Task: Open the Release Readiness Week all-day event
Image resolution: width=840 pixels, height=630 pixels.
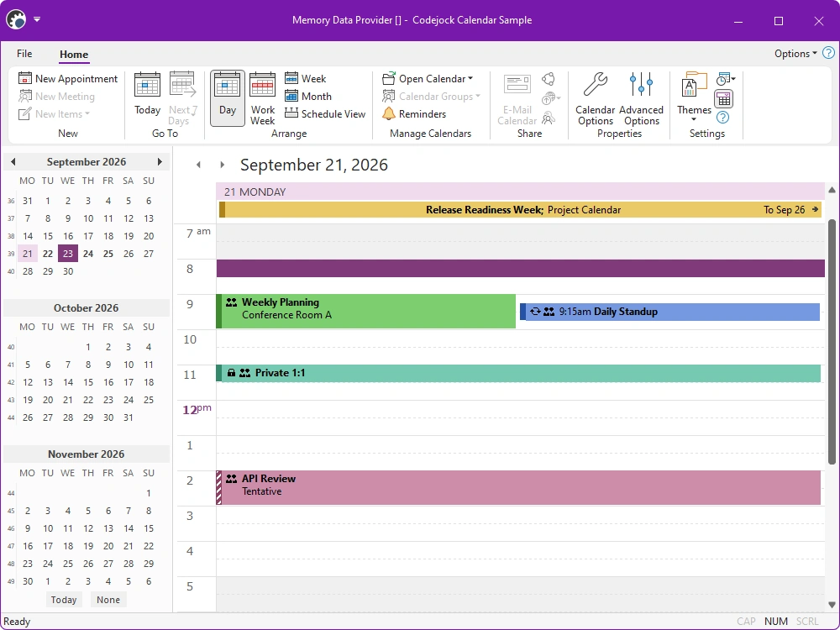Action: coord(520,210)
